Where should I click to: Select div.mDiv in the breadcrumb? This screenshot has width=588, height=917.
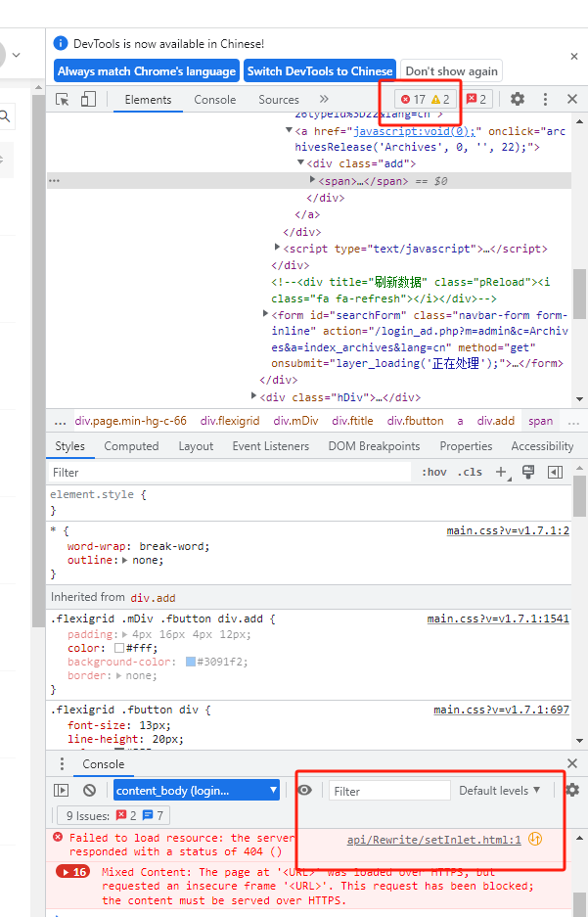tap(295, 421)
